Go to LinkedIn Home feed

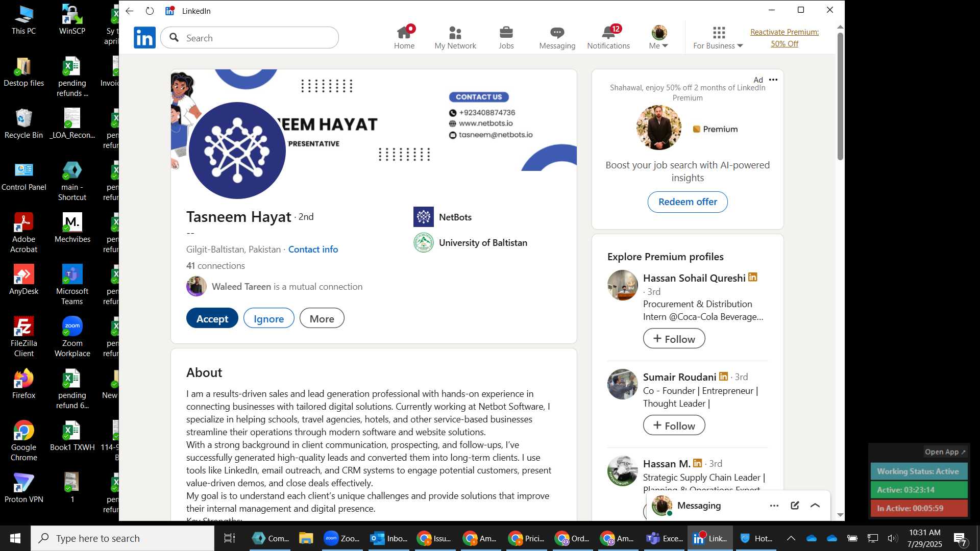click(404, 38)
